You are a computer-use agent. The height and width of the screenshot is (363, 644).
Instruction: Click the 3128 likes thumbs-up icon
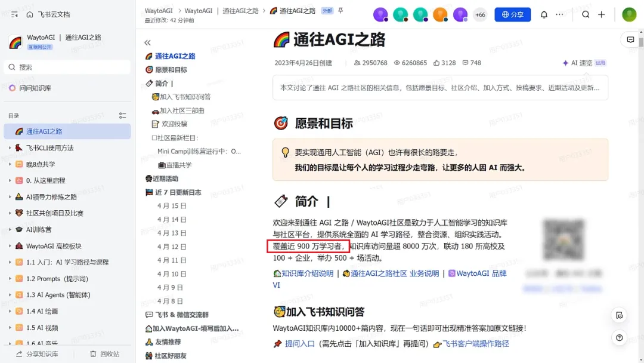coord(436,63)
